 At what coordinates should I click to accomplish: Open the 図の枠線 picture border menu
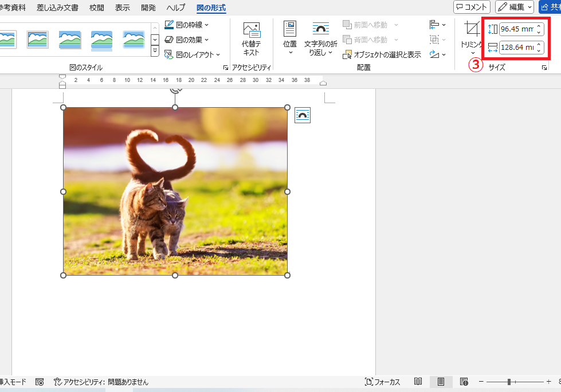pos(186,25)
